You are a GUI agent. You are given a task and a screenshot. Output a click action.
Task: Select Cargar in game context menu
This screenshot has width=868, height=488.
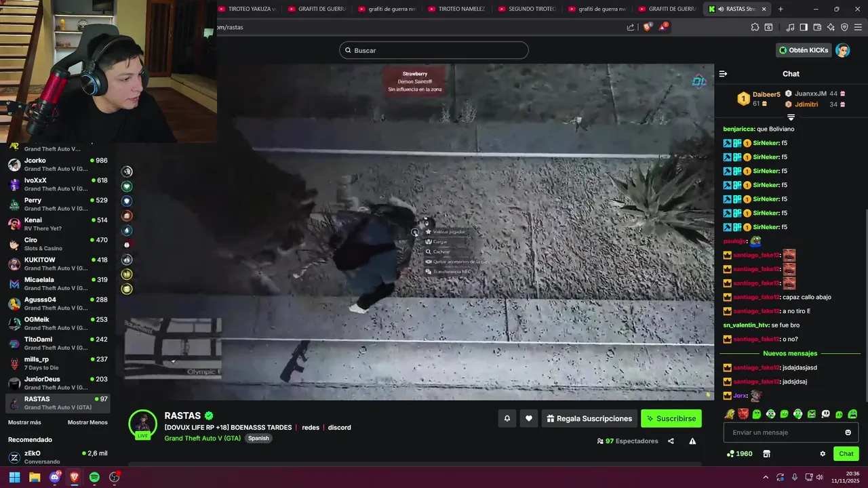(440, 241)
